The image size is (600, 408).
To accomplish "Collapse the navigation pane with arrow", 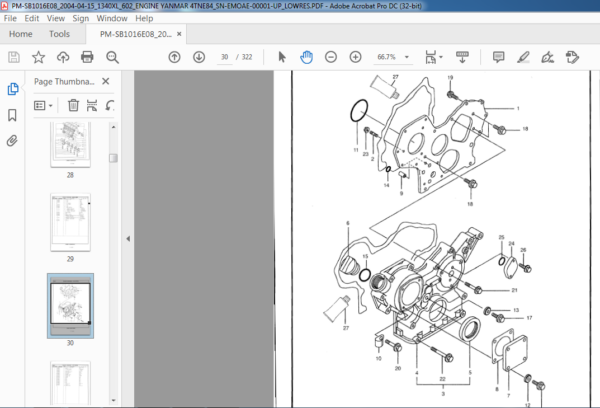I will point(128,238).
